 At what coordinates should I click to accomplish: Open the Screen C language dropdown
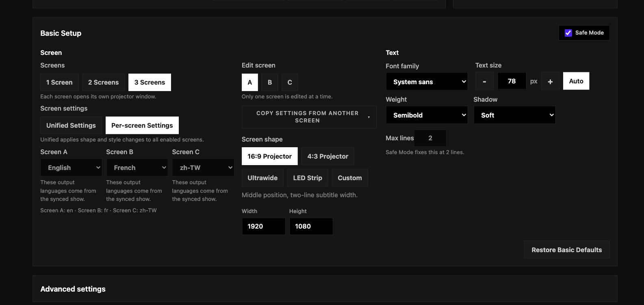[203, 168]
